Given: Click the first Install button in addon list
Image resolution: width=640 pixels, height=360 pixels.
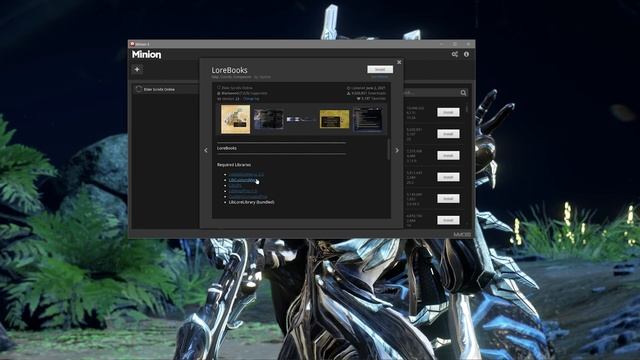Looking at the screenshot, I should click(x=448, y=112).
